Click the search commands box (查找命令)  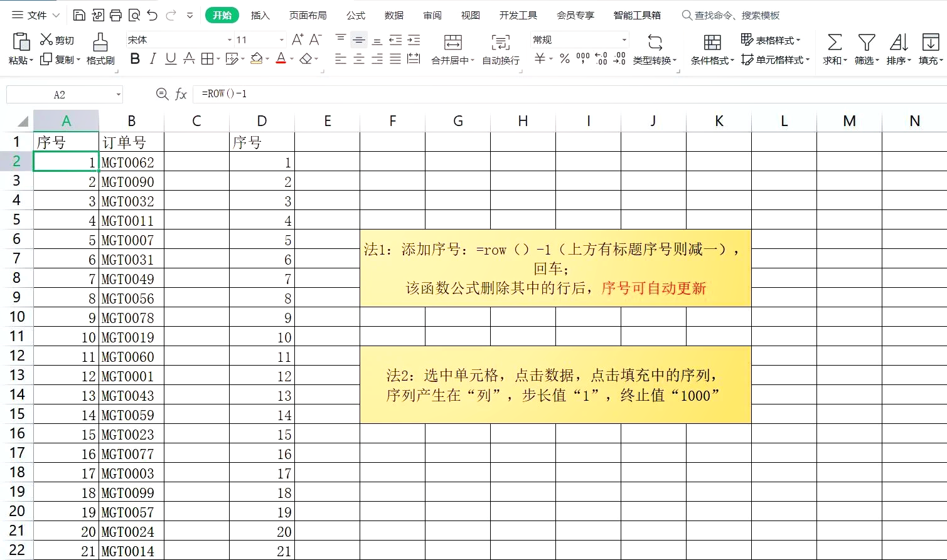pos(730,15)
